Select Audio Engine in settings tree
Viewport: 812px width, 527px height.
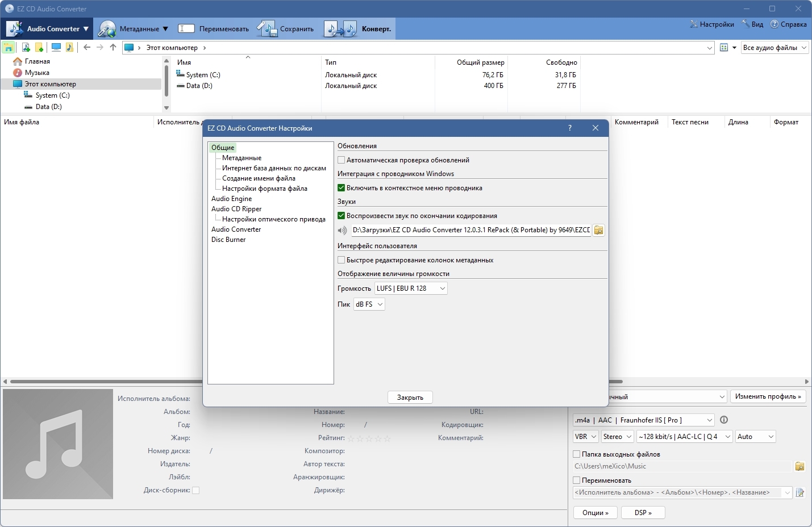231,199
